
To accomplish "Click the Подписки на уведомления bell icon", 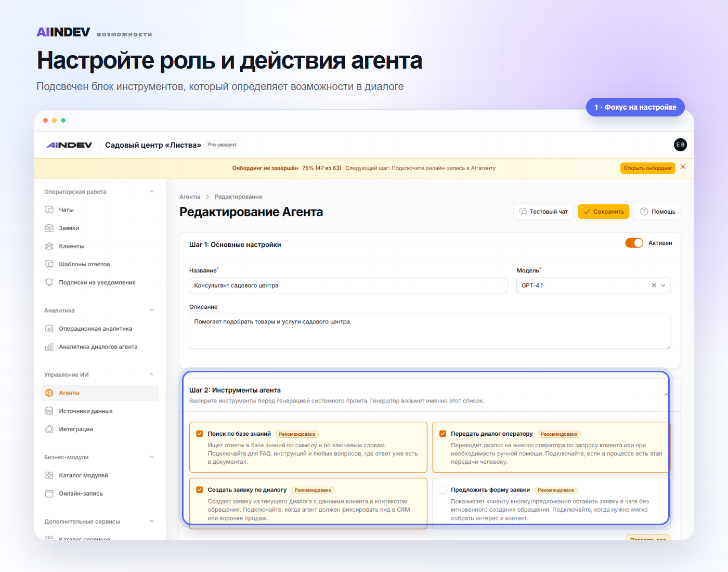I will pos(49,282).
